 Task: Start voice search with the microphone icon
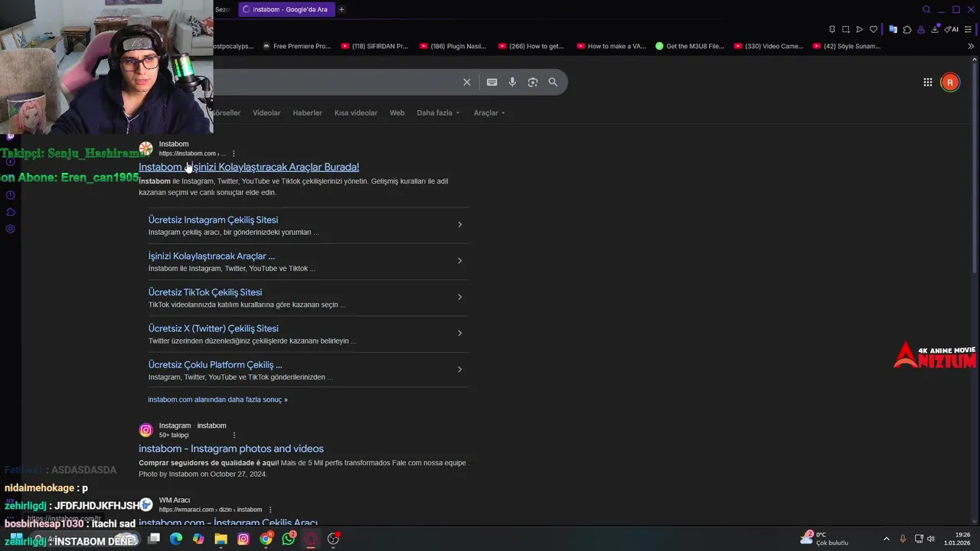(512, 82)
